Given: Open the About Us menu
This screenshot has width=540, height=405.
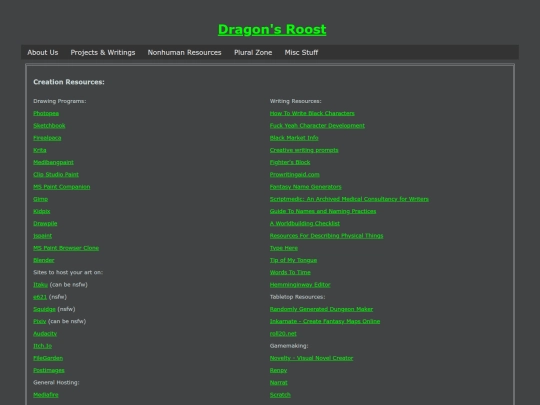Looking at the screenshot, I should pyautogui.click(x=43, y=52).
